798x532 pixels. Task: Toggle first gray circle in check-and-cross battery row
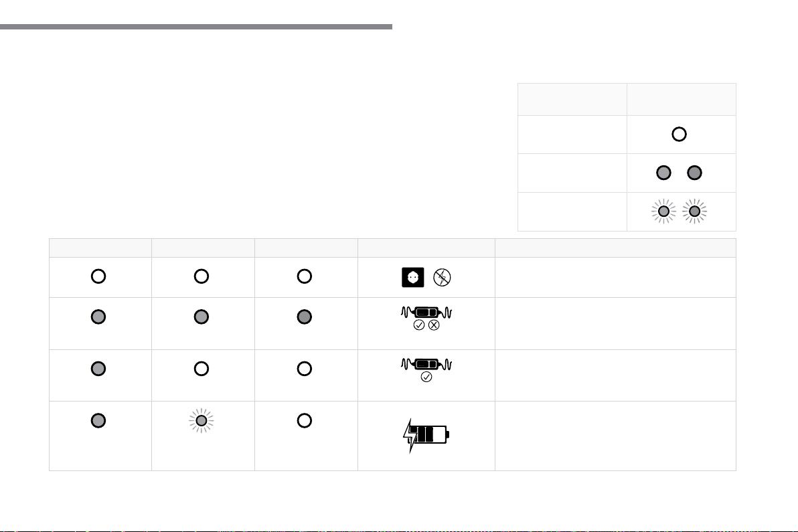coord(98,317)
